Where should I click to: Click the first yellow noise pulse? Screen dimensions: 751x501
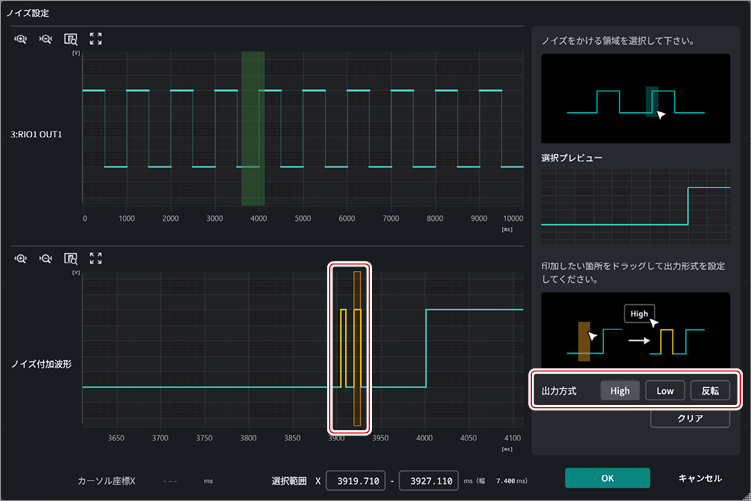pyautogui.click(x=343, y=348)
